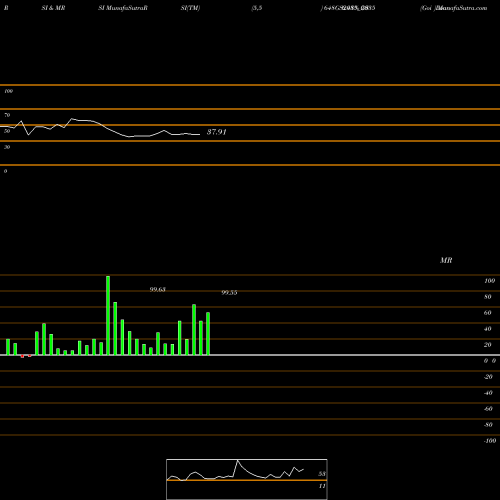Click the SI & MR header text
Screen dimensions: 500x500
[53, 8]
